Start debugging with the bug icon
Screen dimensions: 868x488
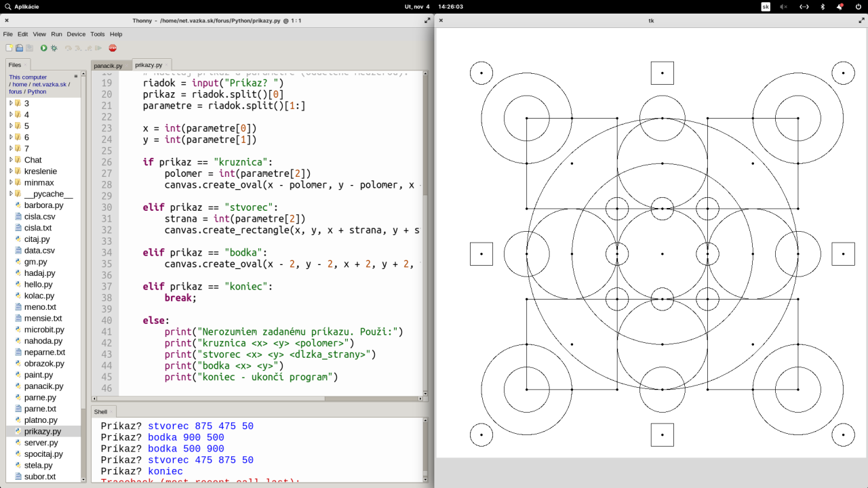point(54,48)
